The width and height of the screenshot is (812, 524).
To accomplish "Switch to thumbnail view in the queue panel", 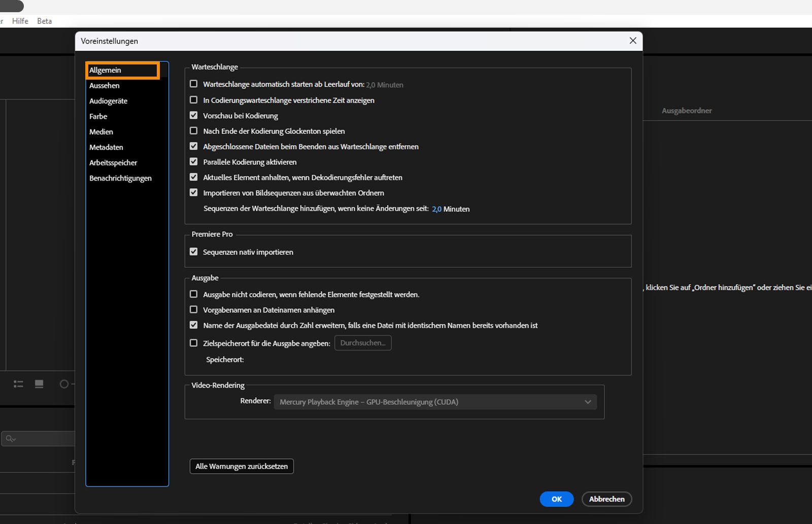I will point(39,384).
